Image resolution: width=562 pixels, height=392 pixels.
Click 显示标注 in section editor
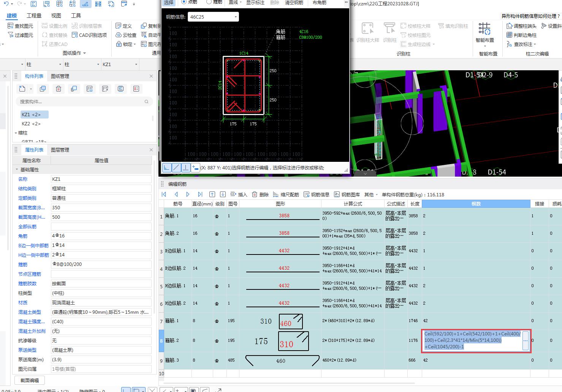[x=255, y=2]
